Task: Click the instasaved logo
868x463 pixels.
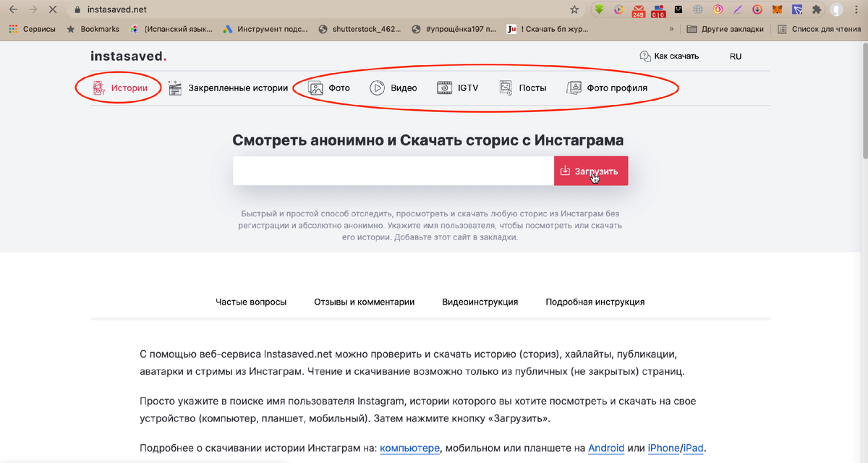Action: point(129,56)
